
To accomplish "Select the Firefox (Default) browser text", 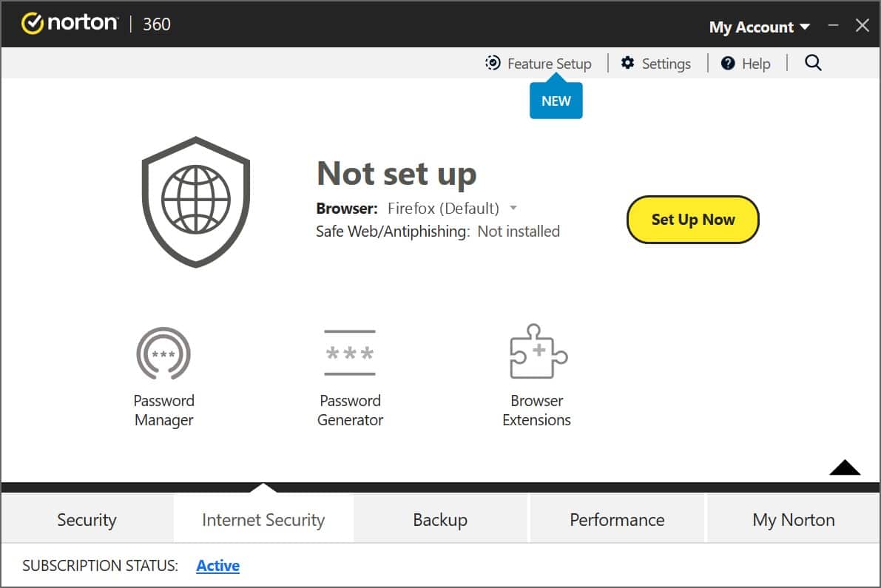I will (443, 209).
